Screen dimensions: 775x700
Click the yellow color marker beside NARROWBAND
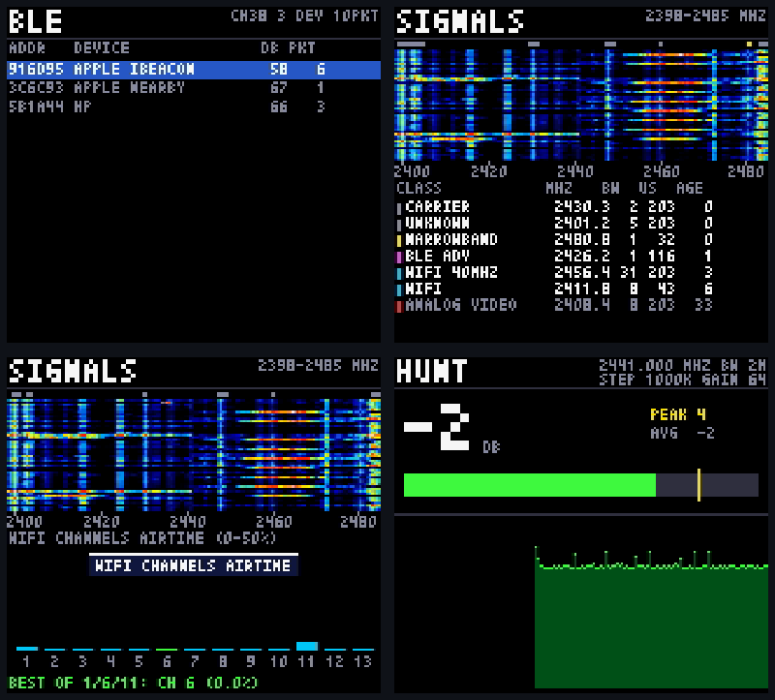399,241
